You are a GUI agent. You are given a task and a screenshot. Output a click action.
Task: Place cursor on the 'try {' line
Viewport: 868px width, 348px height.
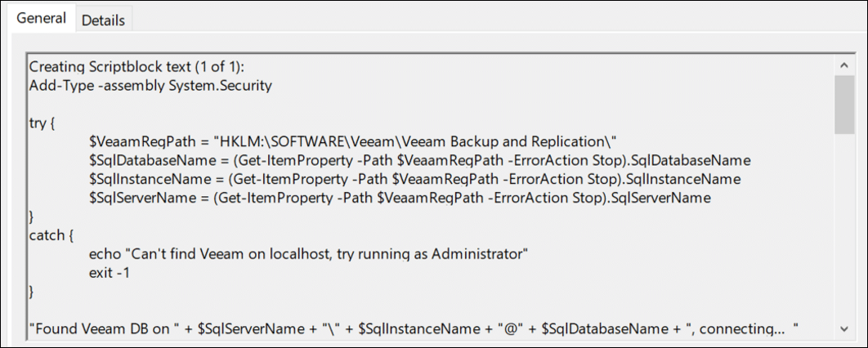[x=43, y=122]
